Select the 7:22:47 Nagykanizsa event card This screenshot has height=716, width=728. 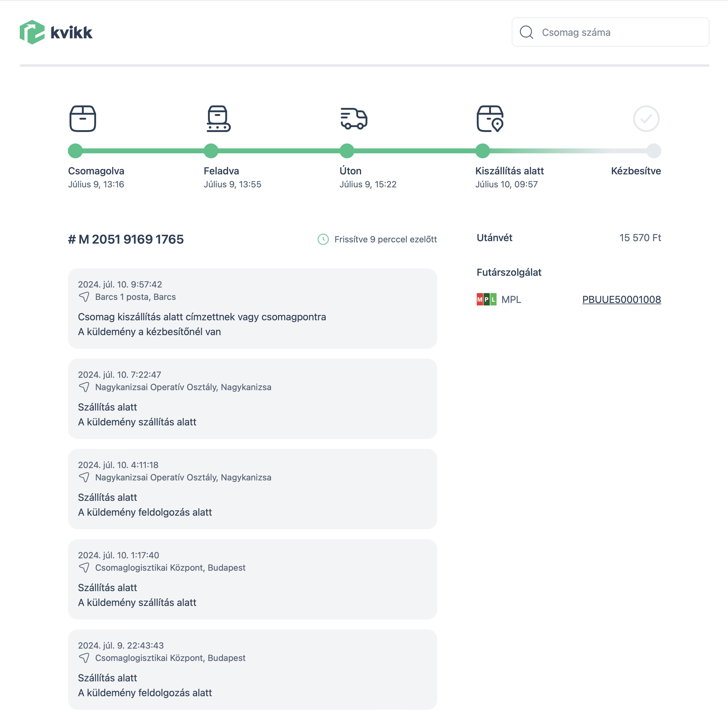252,398
